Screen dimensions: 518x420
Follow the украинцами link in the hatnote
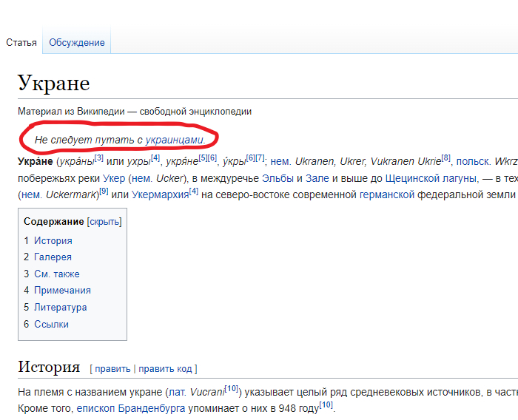[x=174, y=140]
